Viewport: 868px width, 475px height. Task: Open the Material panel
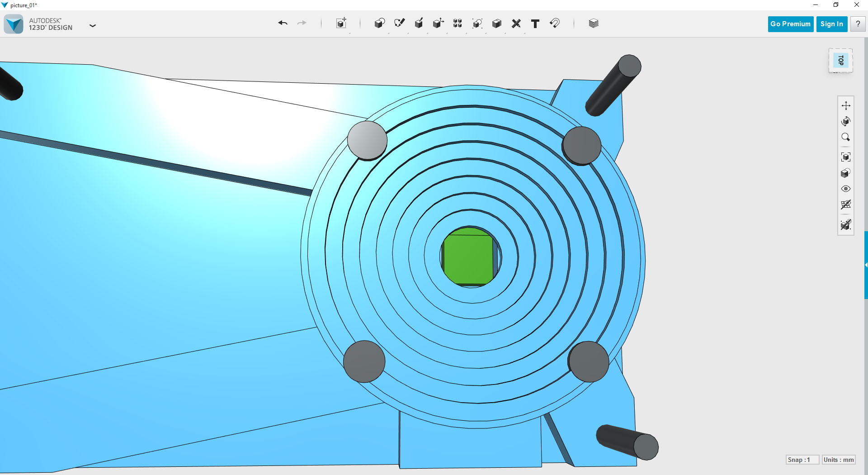click(594, 24)
